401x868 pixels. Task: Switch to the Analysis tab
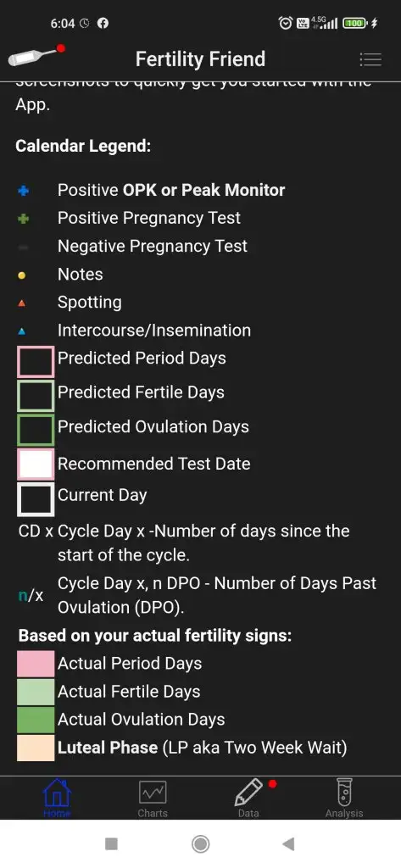[344, 798]
